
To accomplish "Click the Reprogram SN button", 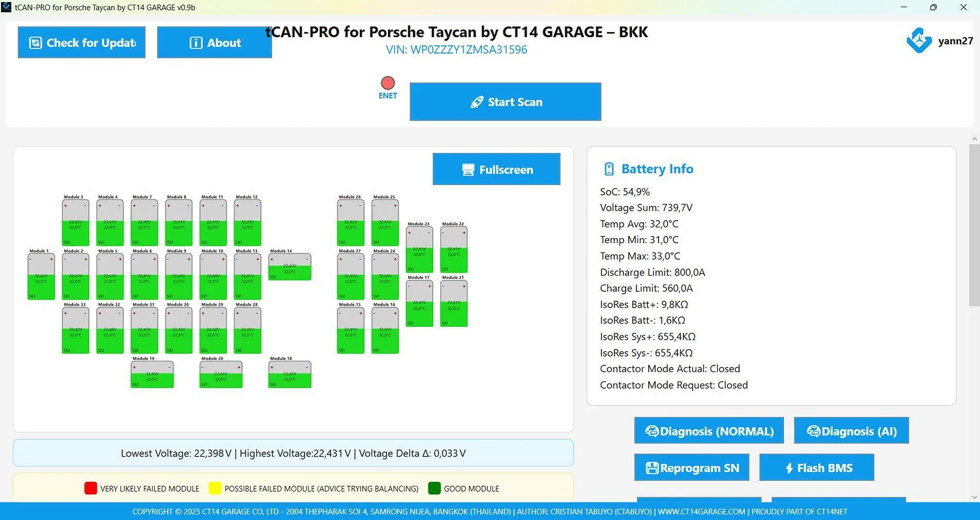I will [692, 467].
